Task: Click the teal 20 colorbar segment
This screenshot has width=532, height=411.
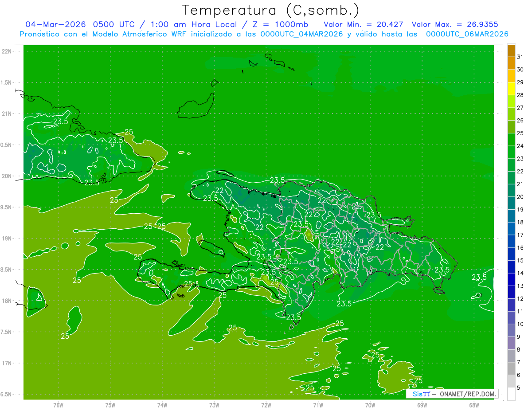Action: 511,191
